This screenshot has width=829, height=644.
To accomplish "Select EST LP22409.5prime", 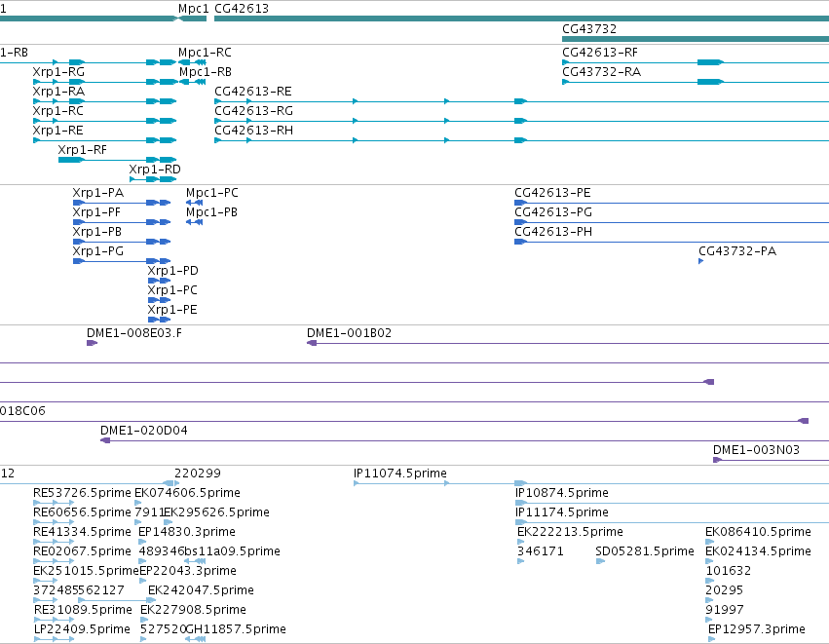I will pos(82,630).
